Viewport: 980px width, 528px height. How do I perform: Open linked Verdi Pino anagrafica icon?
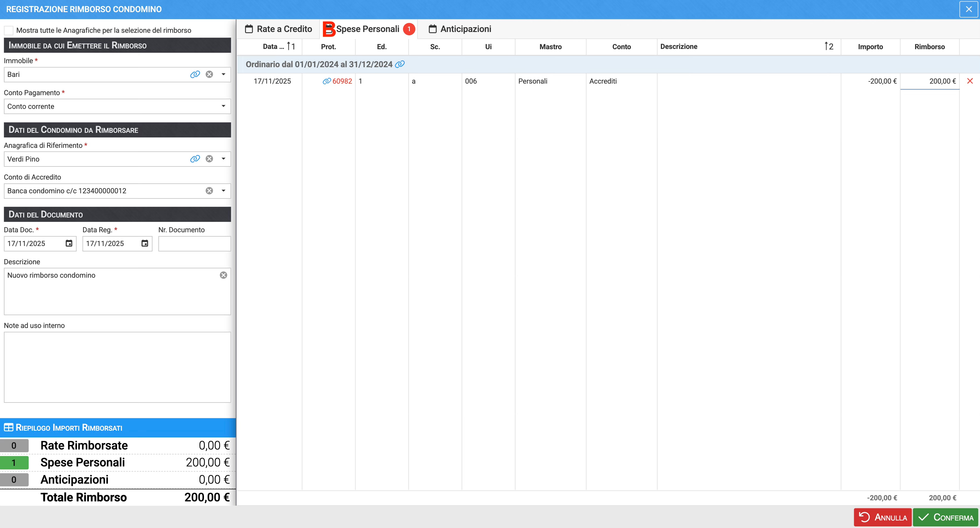(195, 159)
